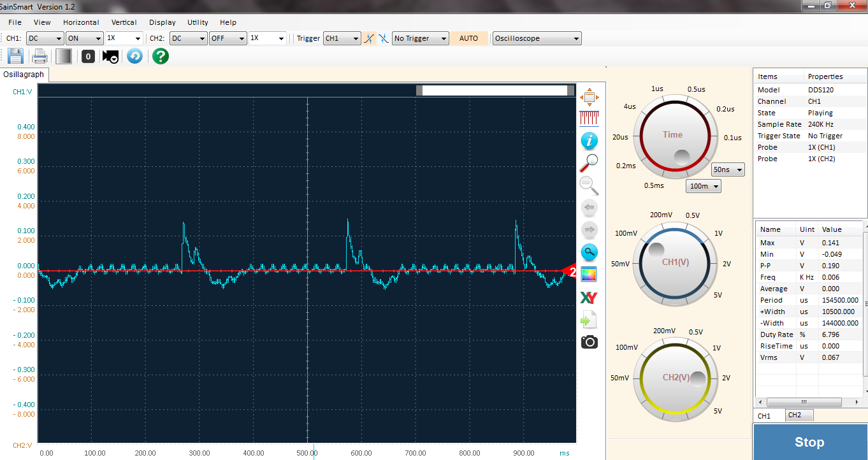The image size is (868, 460).
Task: Click the CH1(V) voltage knob handle
Action: (656, 250)
